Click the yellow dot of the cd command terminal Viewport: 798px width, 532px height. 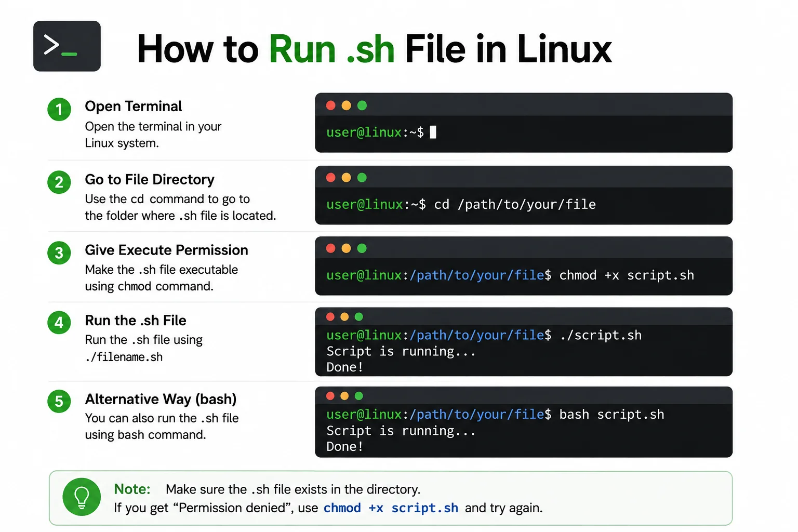click(x=347, y=178)
